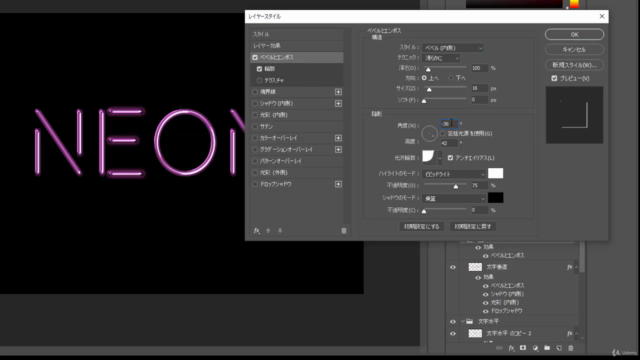Click the サイズ field showing 16
Screen dimensions: 640x360
point(479,88)
